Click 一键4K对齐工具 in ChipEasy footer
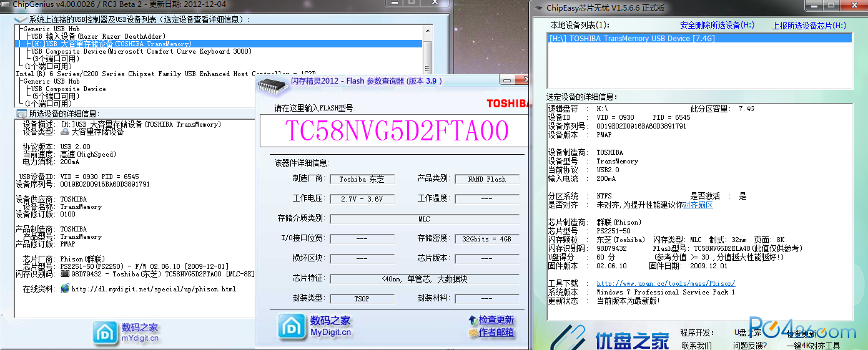 click(x=813, y=345)
